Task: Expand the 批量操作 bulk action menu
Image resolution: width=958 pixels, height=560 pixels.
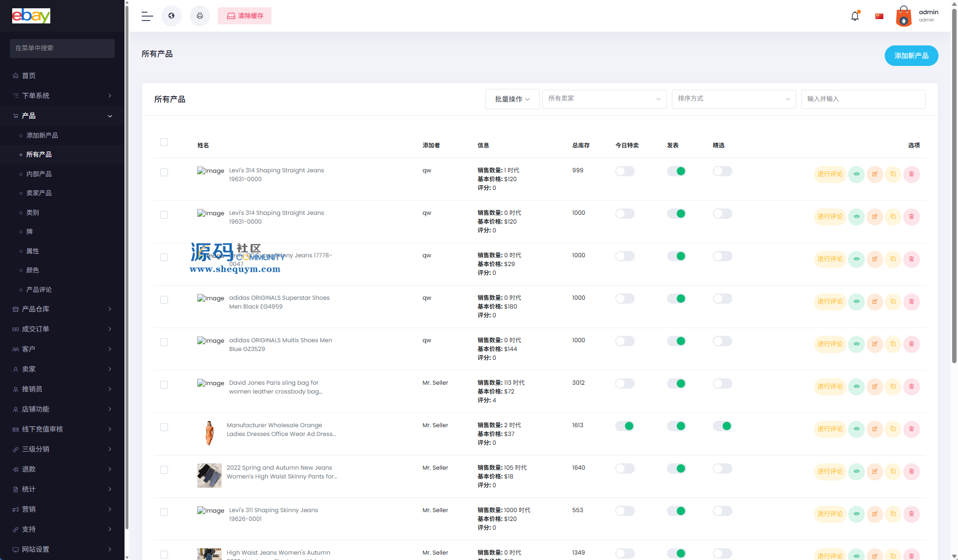Action: tap(512, 99)
